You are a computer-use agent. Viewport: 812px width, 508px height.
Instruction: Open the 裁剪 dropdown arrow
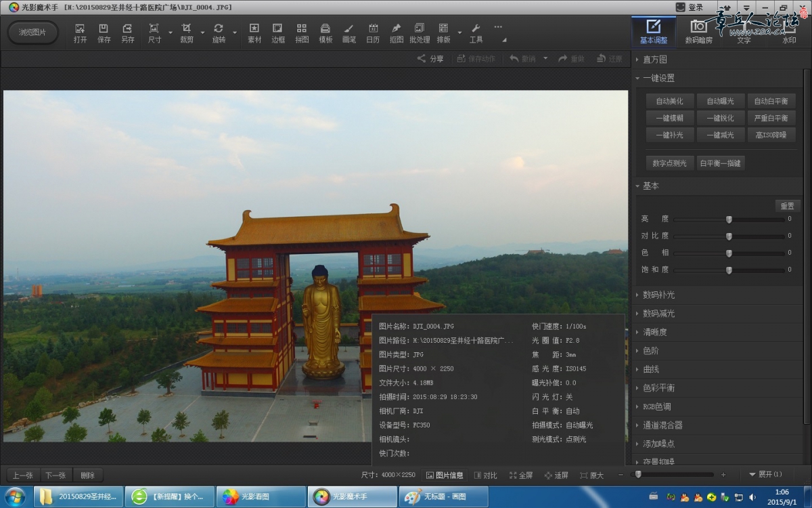[x=202, y=33]
